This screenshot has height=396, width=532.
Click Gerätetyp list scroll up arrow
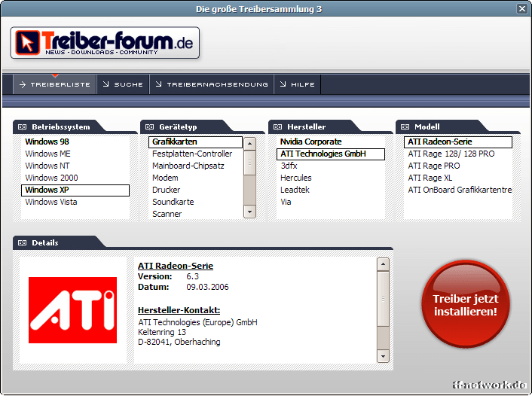click(249, 143)
